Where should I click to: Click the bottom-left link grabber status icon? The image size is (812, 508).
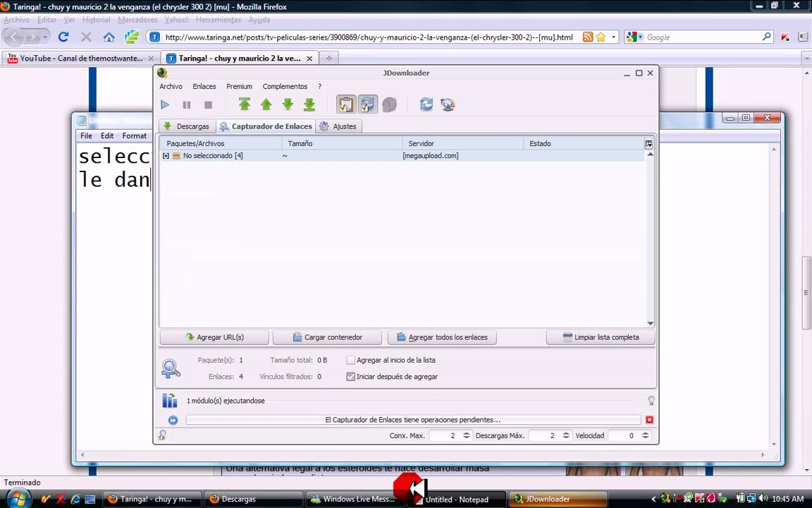162,435
